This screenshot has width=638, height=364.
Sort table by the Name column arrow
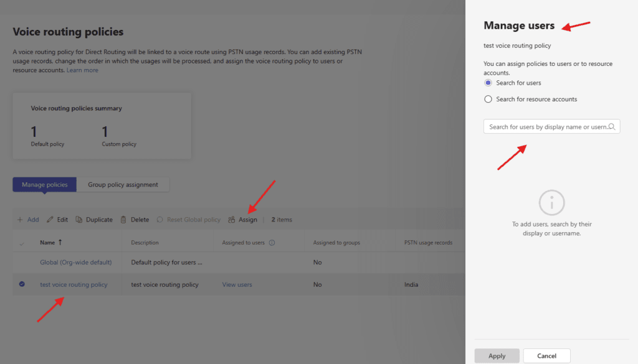point(60,243)
